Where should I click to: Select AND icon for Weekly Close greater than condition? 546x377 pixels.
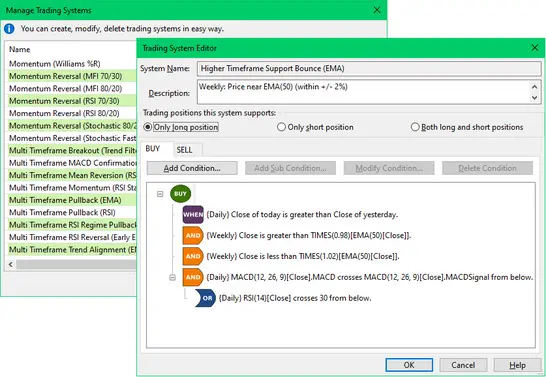click(193, 235)
